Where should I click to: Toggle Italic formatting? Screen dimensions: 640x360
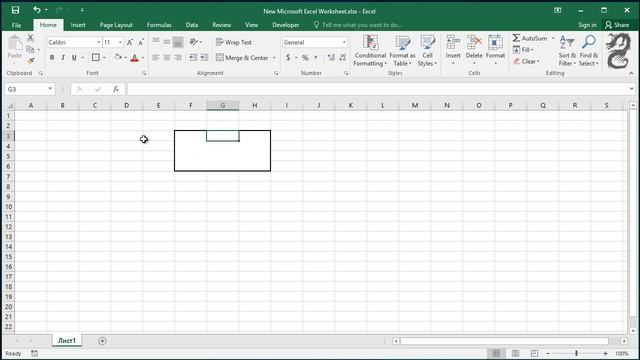coord(63,58)
